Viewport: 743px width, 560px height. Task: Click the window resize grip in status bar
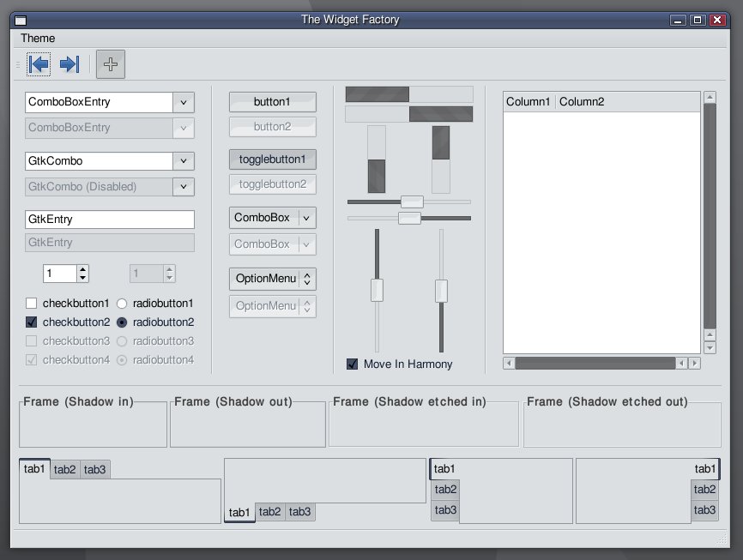click(x=722, y=539)
